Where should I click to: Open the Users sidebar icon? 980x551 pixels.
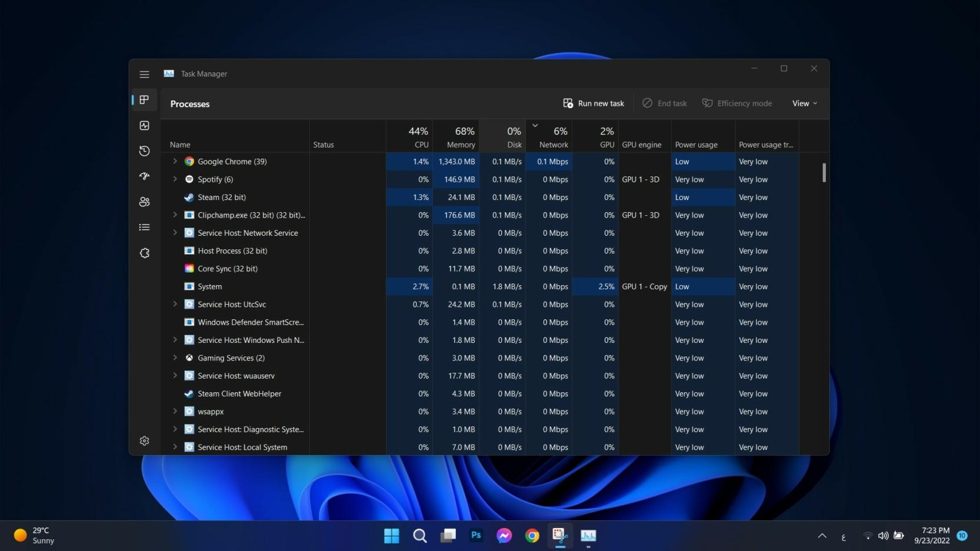point(144,202)
